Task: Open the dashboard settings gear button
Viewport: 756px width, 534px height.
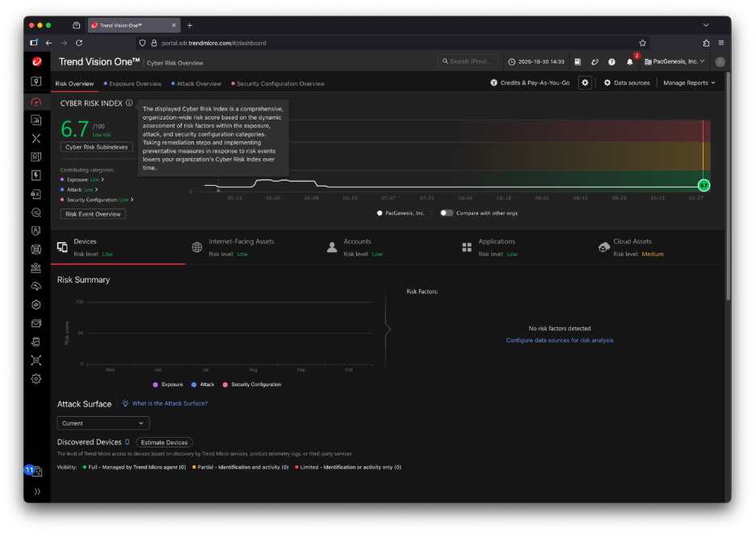Action: [585, 82]
